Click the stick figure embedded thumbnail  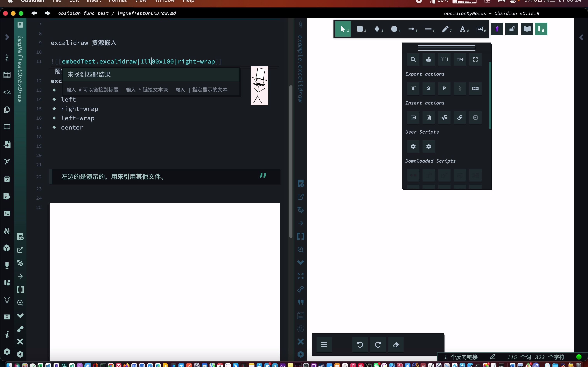click(259, 86)
